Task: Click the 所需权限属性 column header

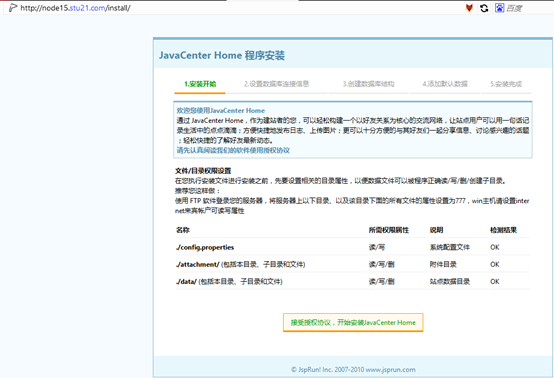Action: (389, 230)
